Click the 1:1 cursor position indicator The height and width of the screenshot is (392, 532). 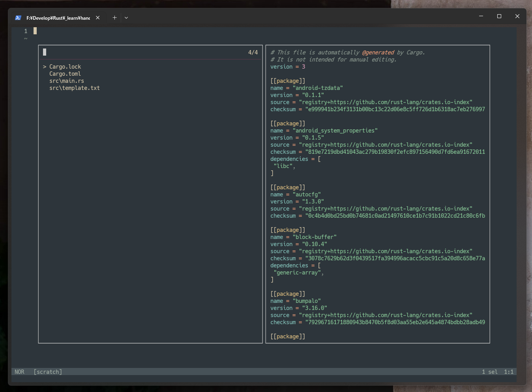click(509, 371)
